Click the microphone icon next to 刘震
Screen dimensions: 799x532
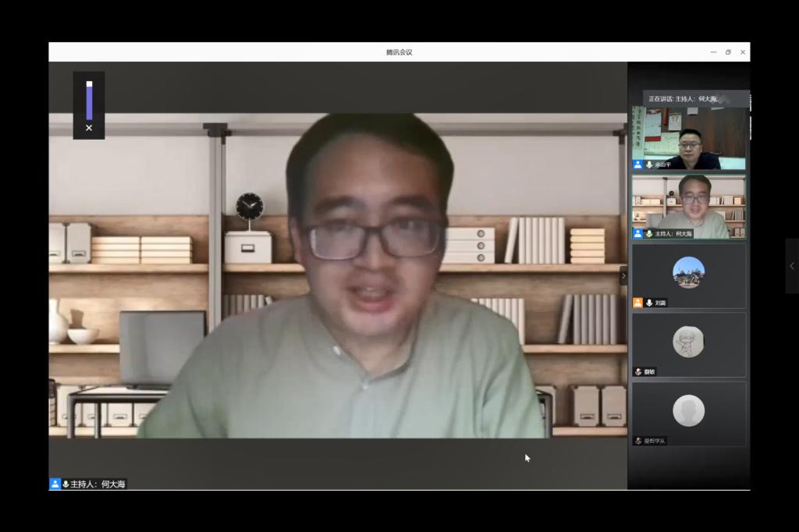[x=649, y=303]
